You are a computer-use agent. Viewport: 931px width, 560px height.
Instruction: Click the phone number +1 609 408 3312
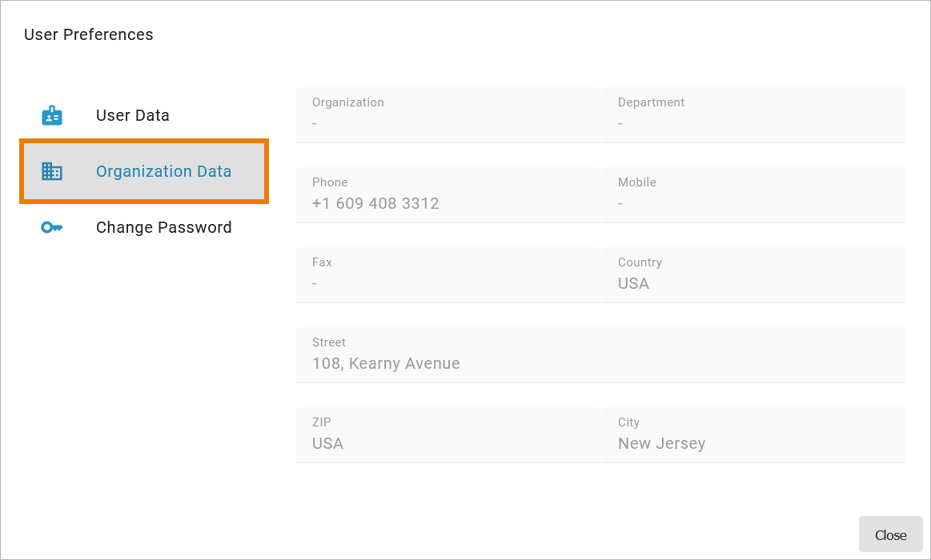point(375,203)
